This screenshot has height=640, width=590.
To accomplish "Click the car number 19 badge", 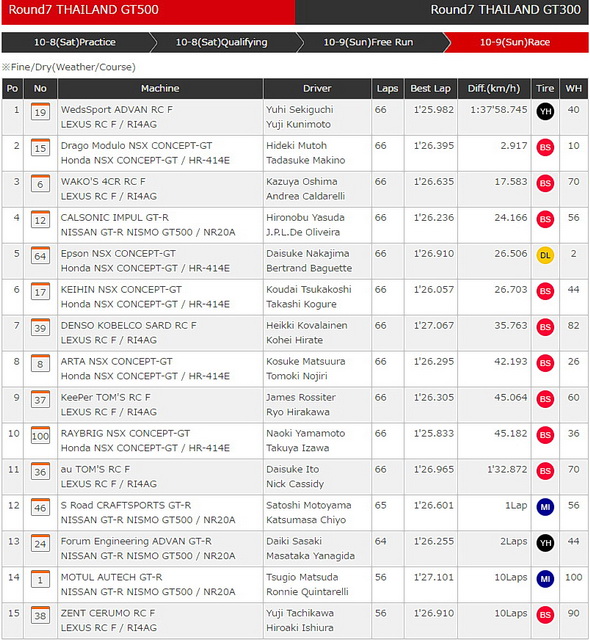I will click(x=40, y=111).
